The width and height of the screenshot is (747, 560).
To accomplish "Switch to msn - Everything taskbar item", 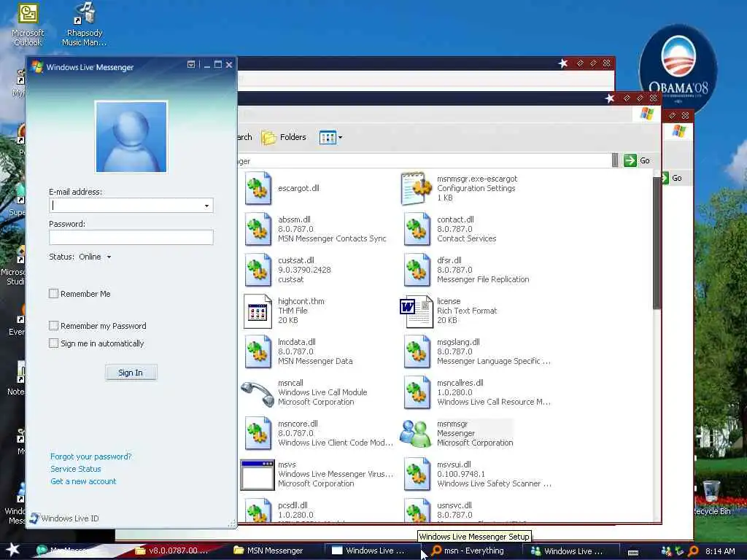I will coord(468,551).
